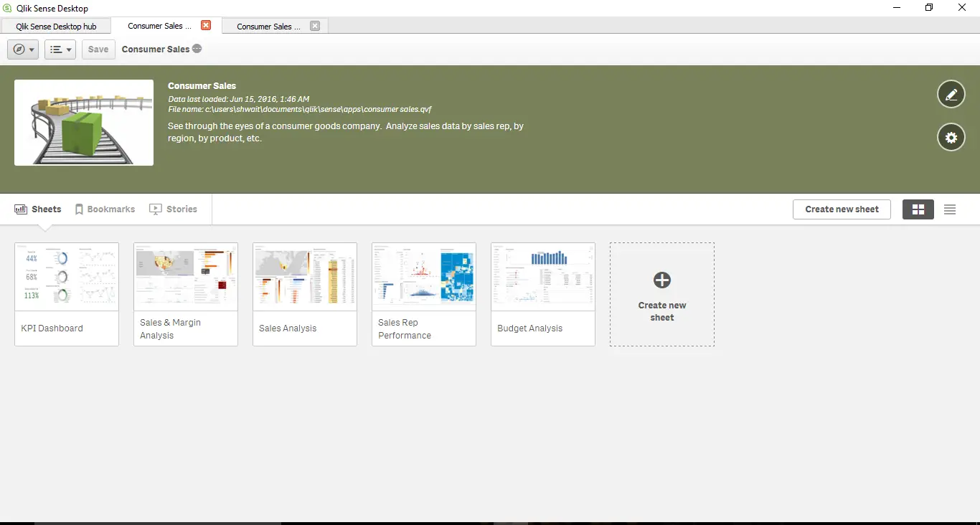
Task: Click the Data last loaded text
Action: click(239, 99)
